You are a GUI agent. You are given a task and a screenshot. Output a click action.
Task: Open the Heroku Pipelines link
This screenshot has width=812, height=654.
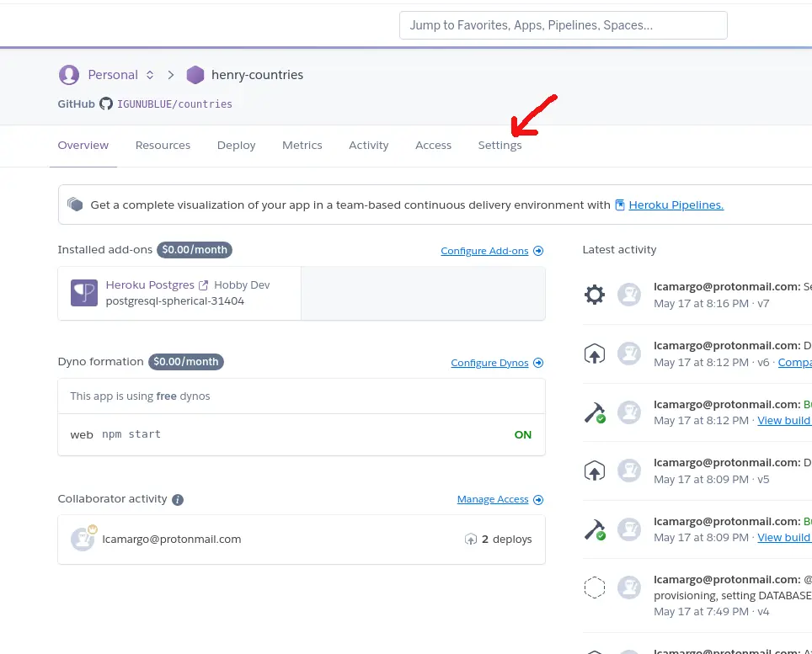676,205
